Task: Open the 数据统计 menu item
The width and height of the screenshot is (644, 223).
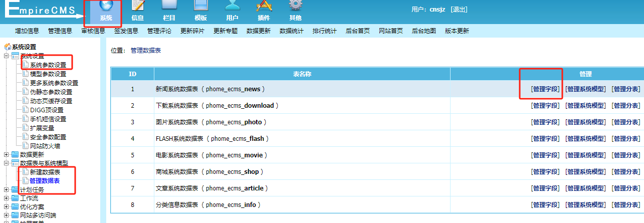Action: point(292,31)
